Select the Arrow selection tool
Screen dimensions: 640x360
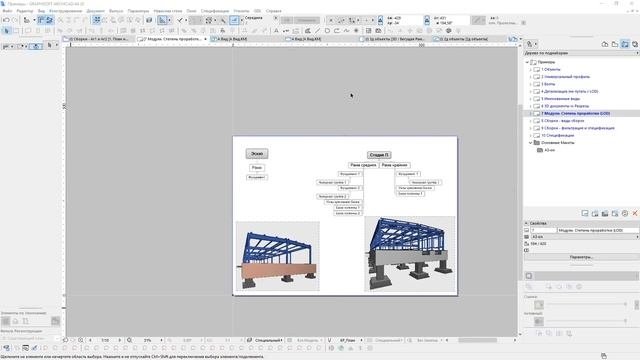pos(6,31)
